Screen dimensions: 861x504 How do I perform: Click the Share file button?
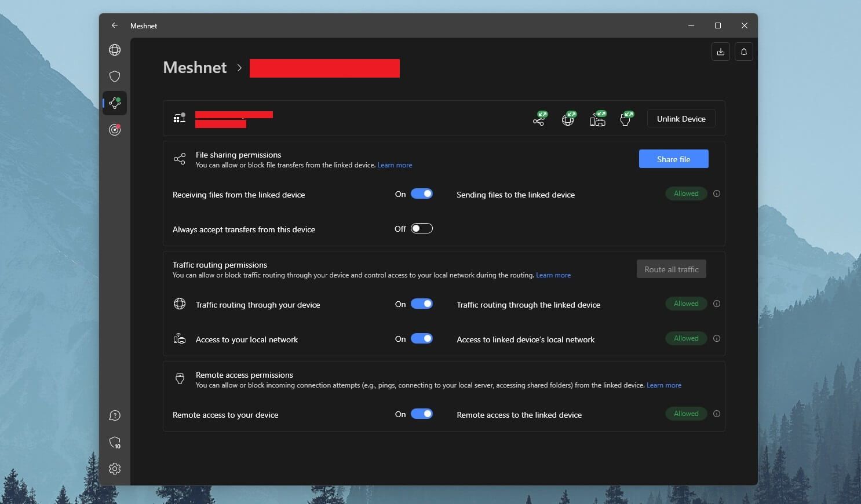click(673, 159)
